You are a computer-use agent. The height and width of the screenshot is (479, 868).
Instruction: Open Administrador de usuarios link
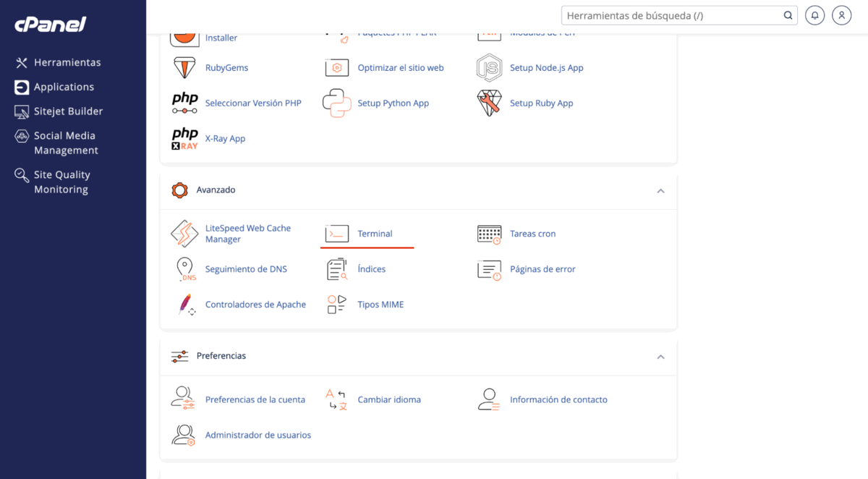pyautogui.click(x=258, y=435)
